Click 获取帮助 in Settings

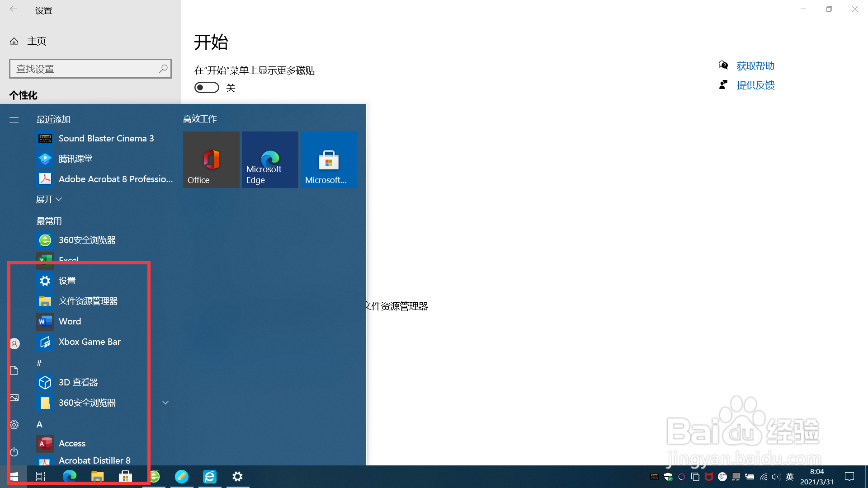pyautogui.click(x=755, y=66)
